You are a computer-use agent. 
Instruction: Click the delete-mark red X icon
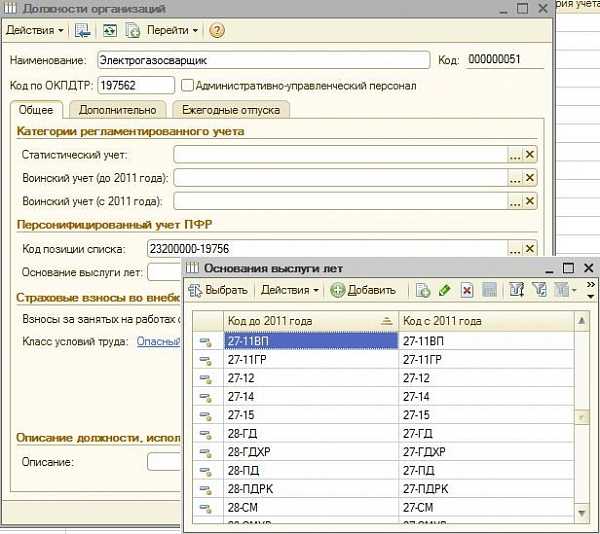pos(467,290)
